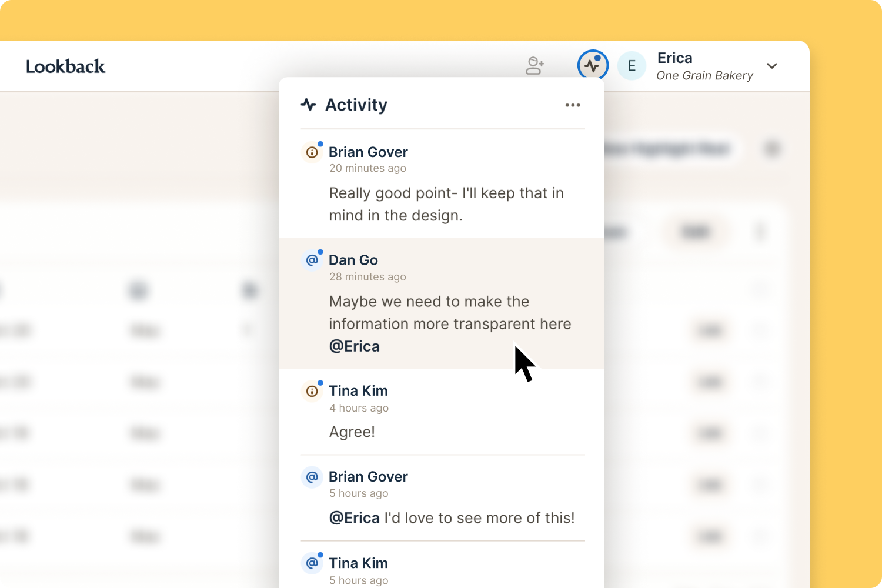The image size is (882, 588).
Task: Toggle the Activity pulse button in header
Action: [x=593, y=65]
